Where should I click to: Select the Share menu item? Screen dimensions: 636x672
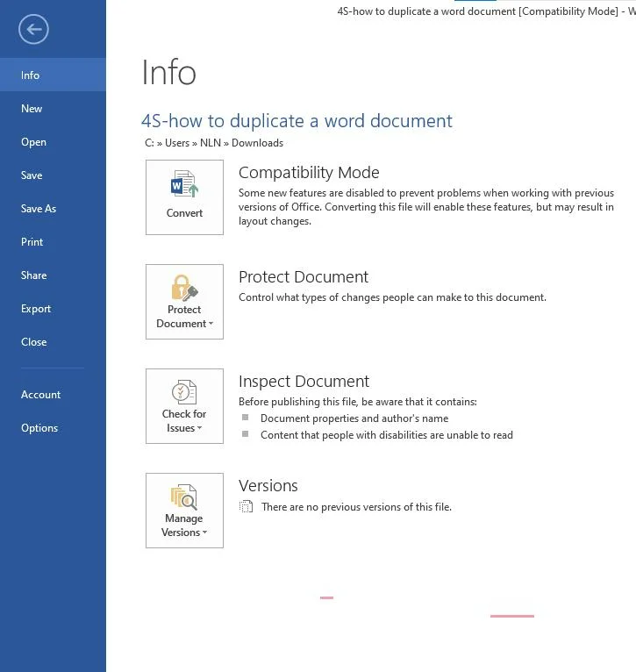point(54,275)
